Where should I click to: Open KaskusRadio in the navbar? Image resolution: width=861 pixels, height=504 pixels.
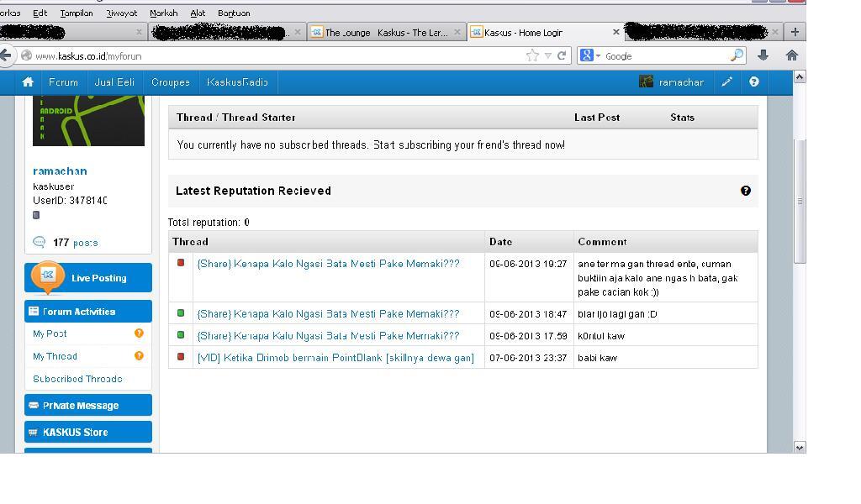237,82
